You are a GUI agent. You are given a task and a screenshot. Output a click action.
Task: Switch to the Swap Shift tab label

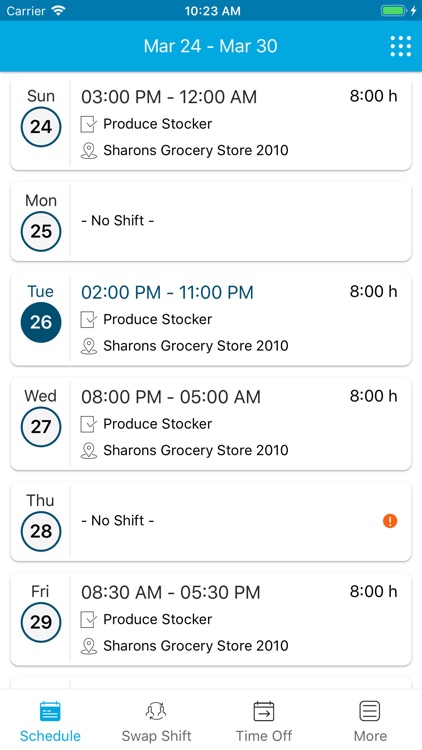pyautogui.click(x=156, y=736)
